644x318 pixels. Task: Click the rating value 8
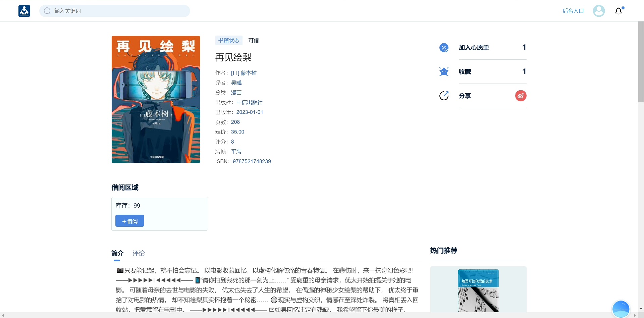(x=232, y=142)
